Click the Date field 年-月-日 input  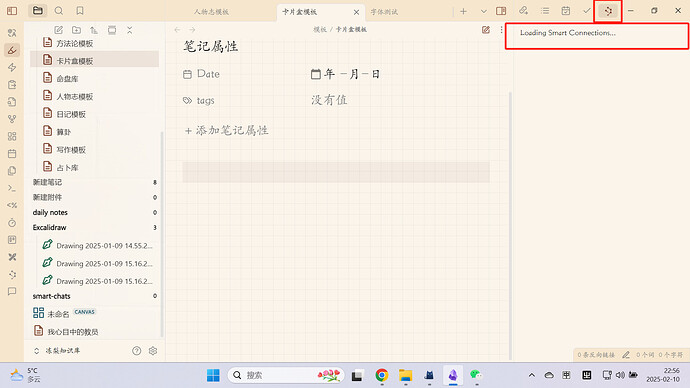(x=345, y=74)
